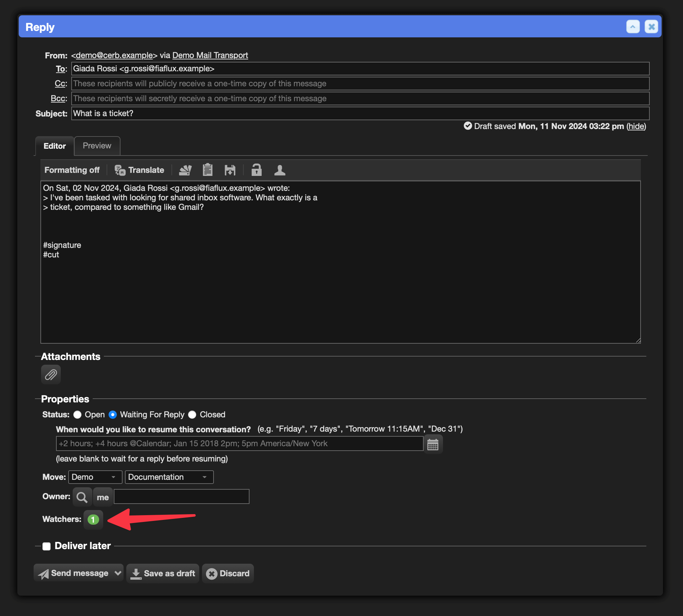Click the #cut placeholder text

point(51,255)
